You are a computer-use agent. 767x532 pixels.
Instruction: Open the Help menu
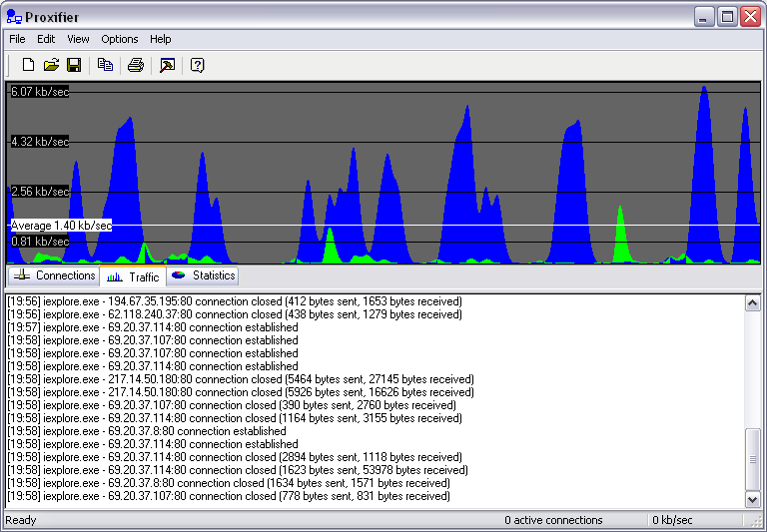coord(161,39)
